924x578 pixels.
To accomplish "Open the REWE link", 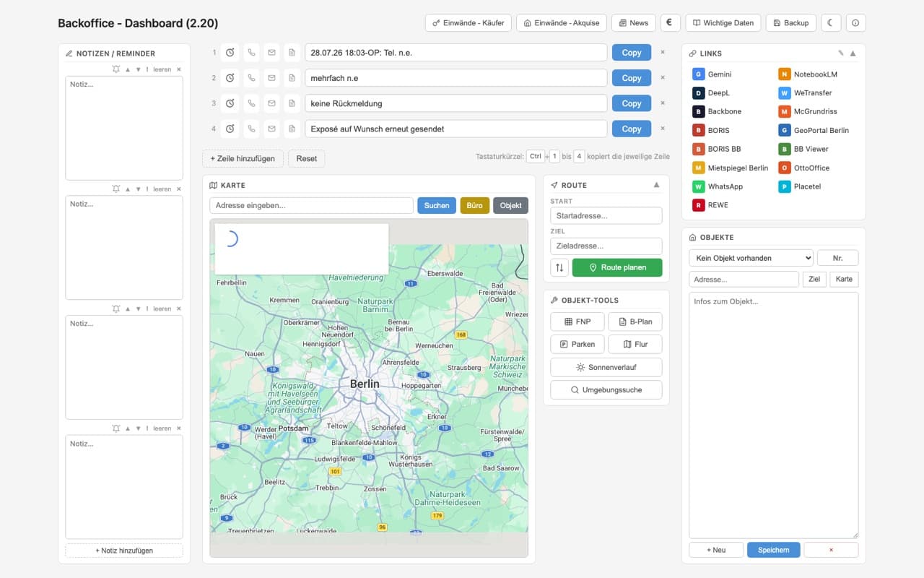I will pos(710,205).
